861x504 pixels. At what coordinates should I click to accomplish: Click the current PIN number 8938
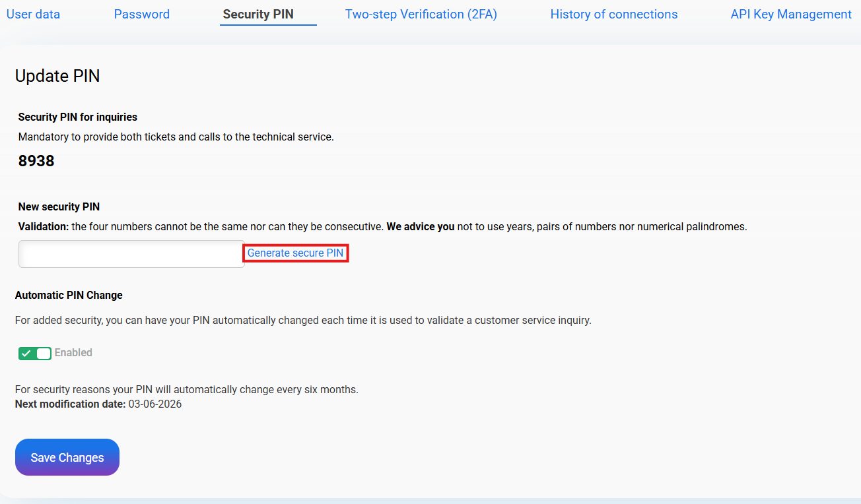[36, 161]
